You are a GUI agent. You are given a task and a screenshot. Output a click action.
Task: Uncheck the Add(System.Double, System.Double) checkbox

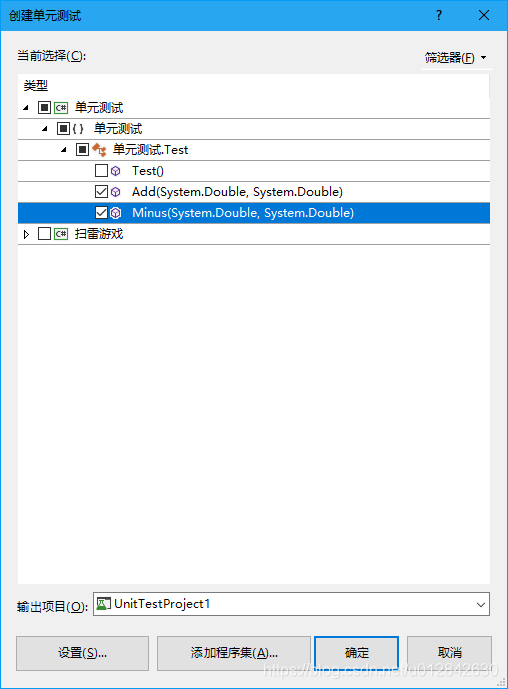pos(102,192)
